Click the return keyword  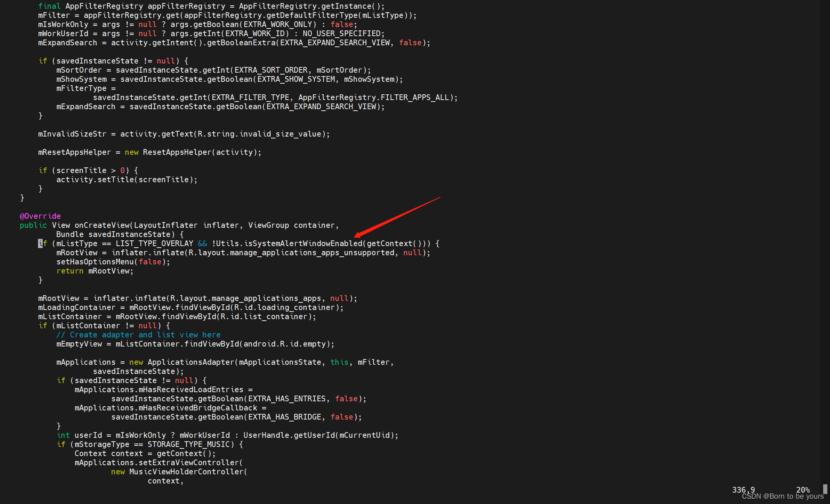tap(70, 271)
